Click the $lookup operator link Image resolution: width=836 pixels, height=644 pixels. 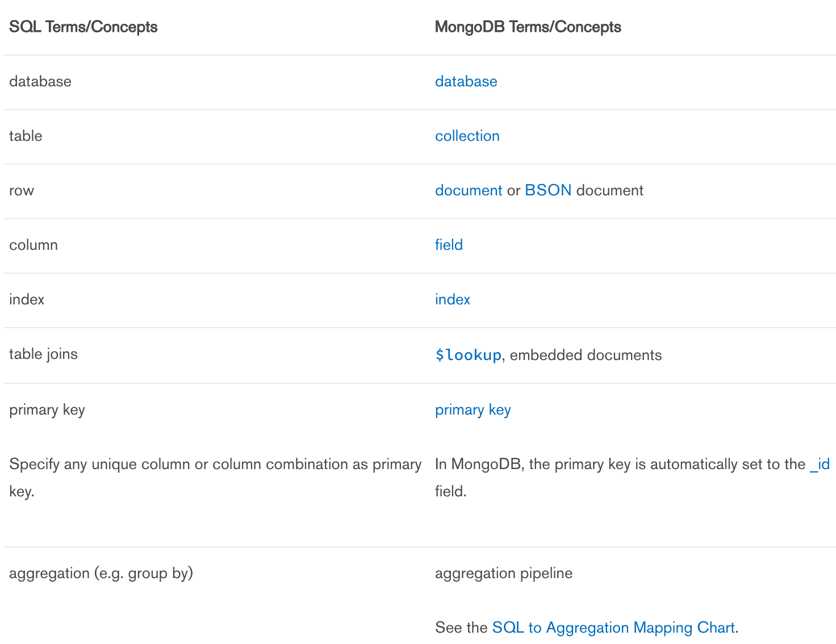pos(468,355)
